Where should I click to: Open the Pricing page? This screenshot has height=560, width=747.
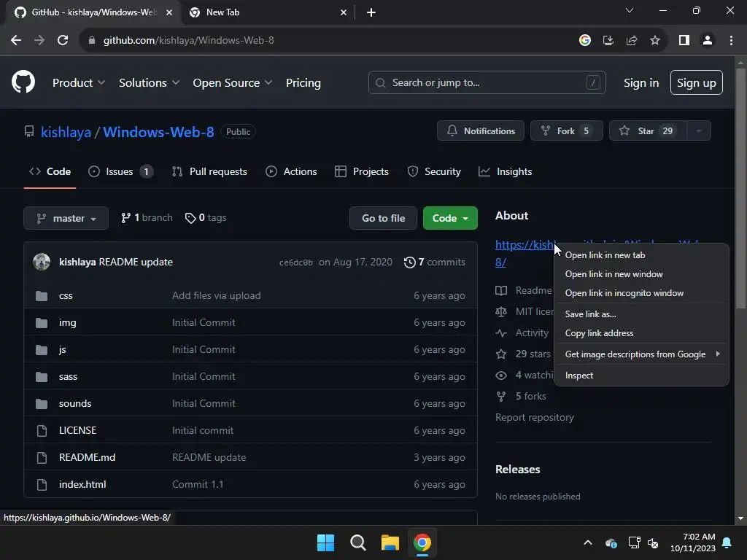(x=303, y=83)
